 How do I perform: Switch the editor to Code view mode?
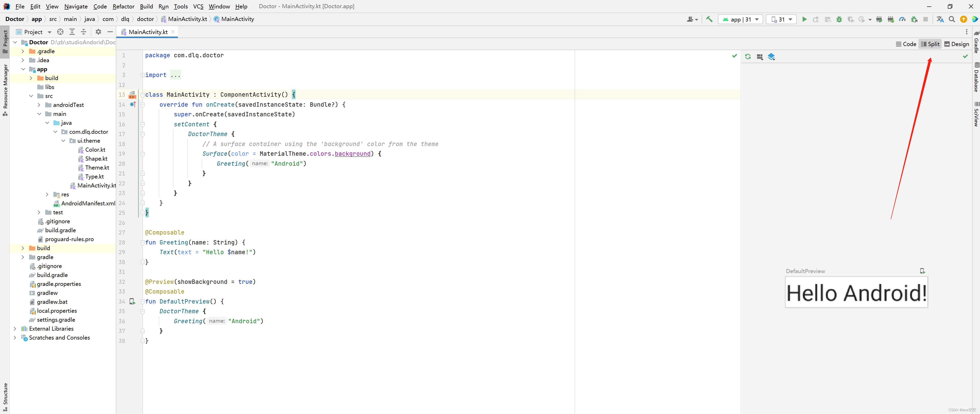(x=906, y=44)
